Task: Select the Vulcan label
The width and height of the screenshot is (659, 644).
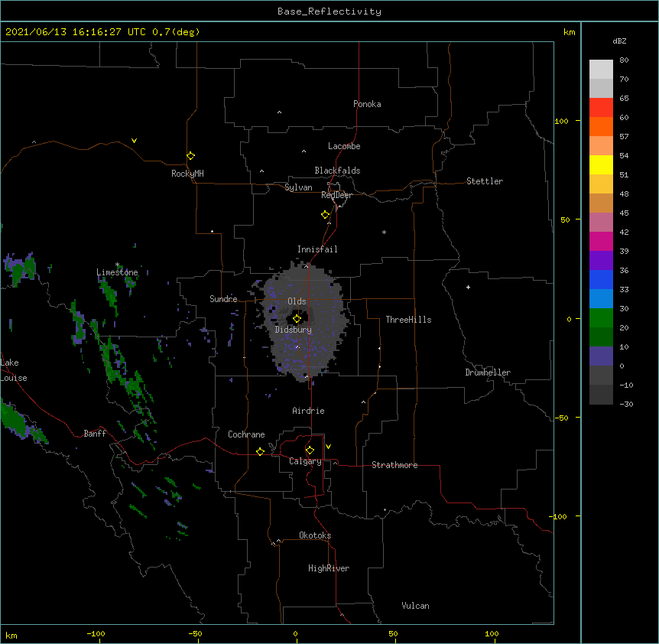Action: coord(415,606)
